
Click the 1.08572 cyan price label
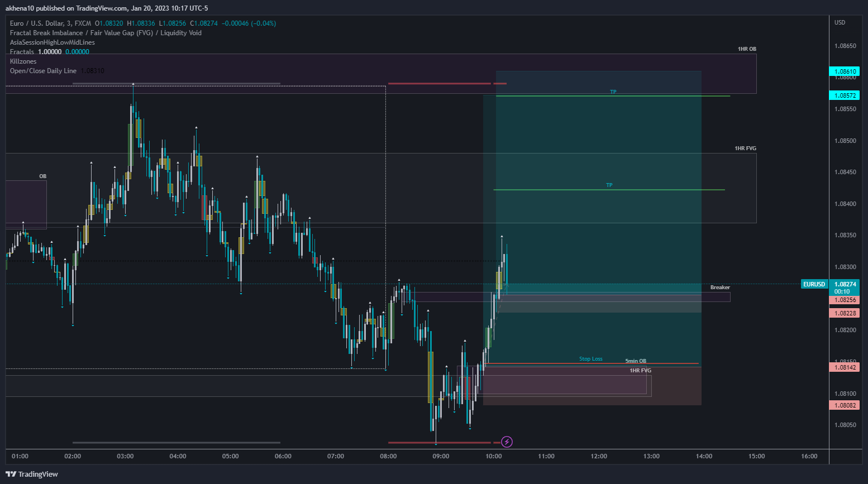[x=844, y=95]
